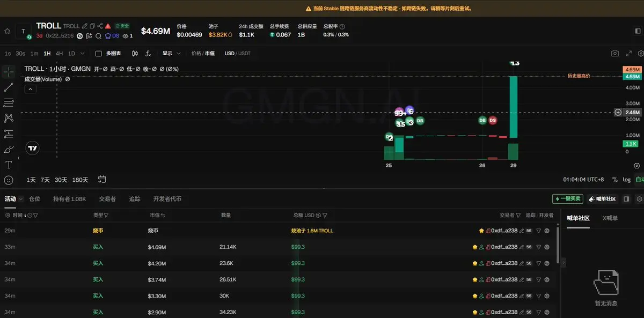Open the date range calendar picker
Image resolution: width=644 pixels, height=318 pixels.
[x=102, y=180]
